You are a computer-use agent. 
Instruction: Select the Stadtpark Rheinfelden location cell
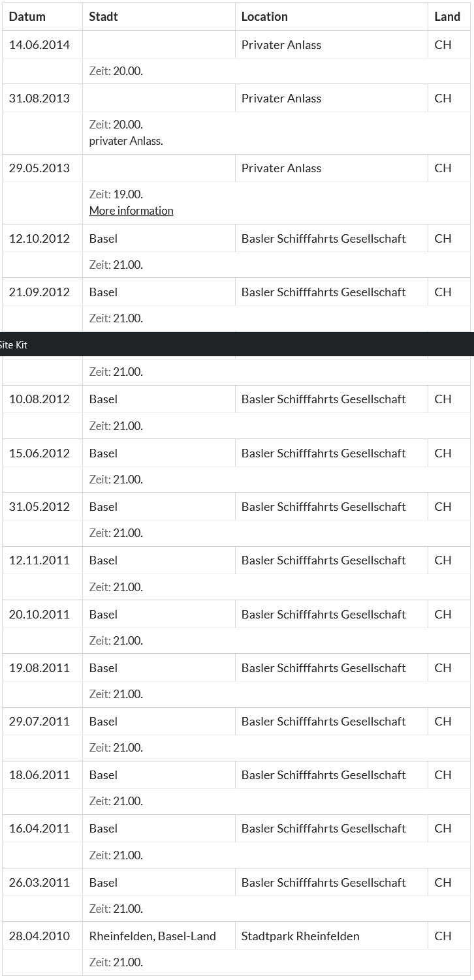click(300, 936)
